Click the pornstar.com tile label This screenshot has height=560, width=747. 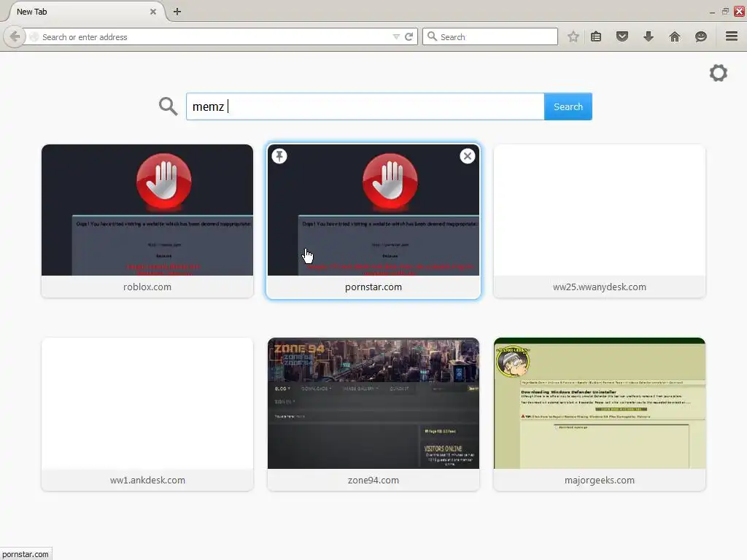click(373, 287)
